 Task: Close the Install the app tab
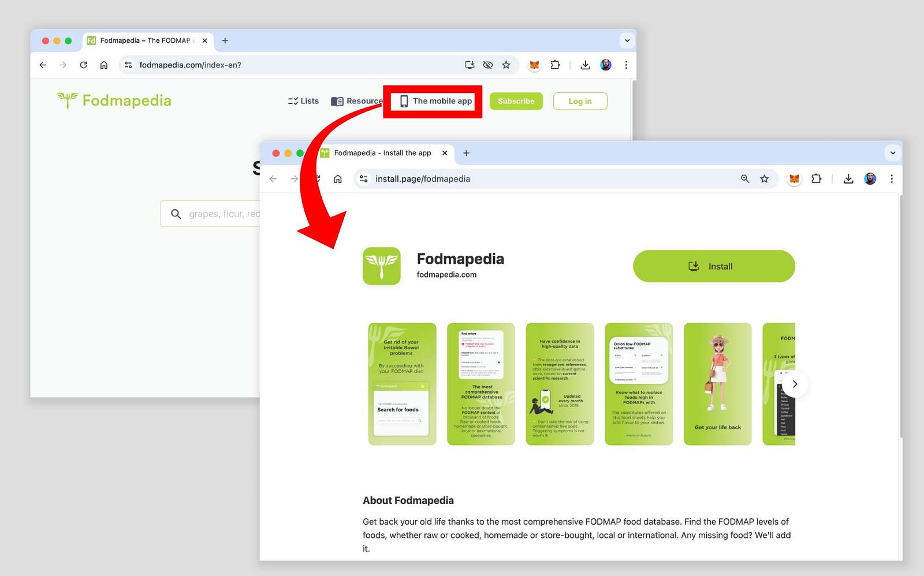pos(445,153)
